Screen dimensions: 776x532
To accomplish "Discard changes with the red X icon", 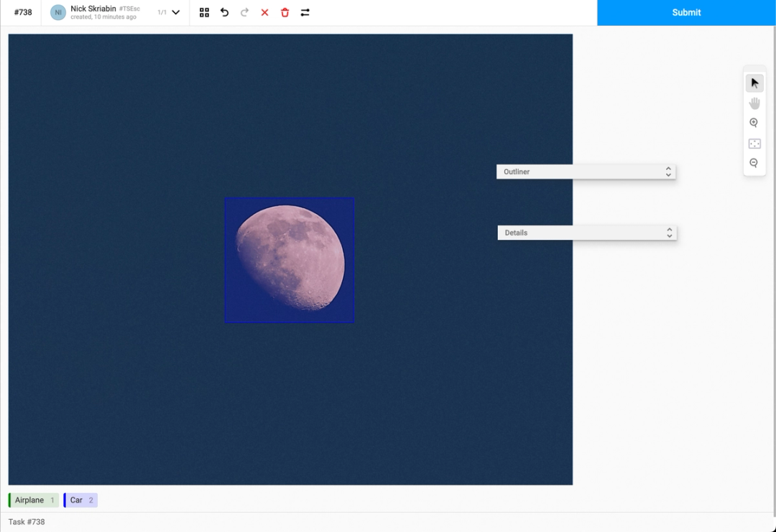I will tap(264, 12).
